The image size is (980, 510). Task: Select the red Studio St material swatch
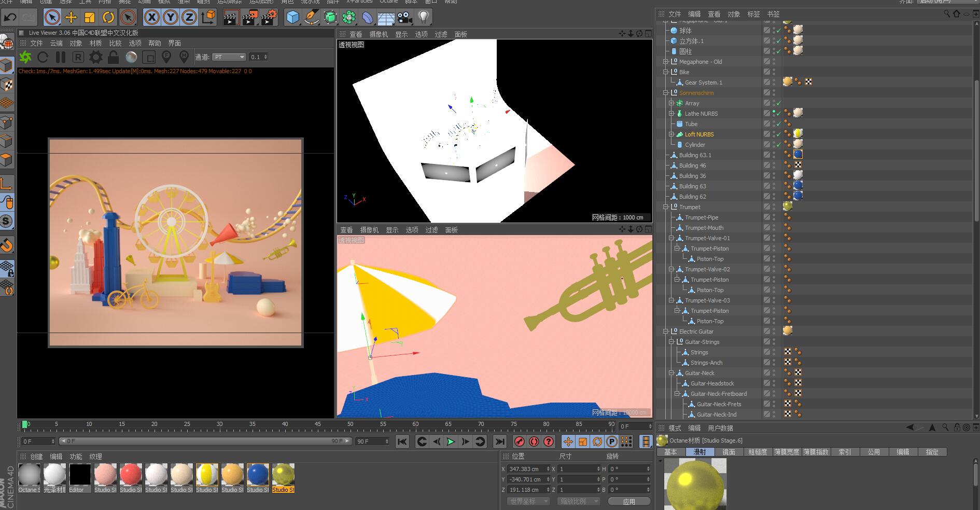tap(131, 478)
